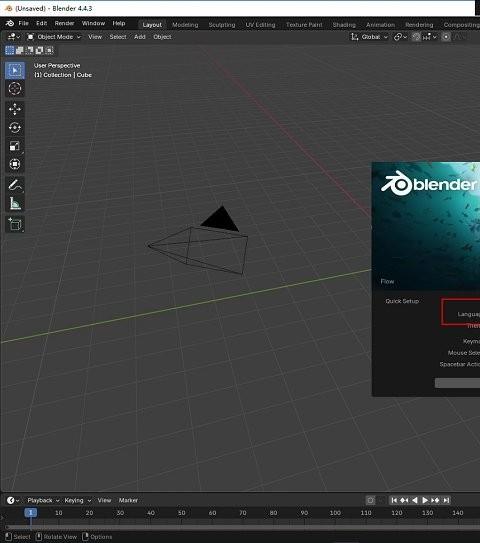480x543 pixels.
Task: Open the File menu
Action: point(24,23)
